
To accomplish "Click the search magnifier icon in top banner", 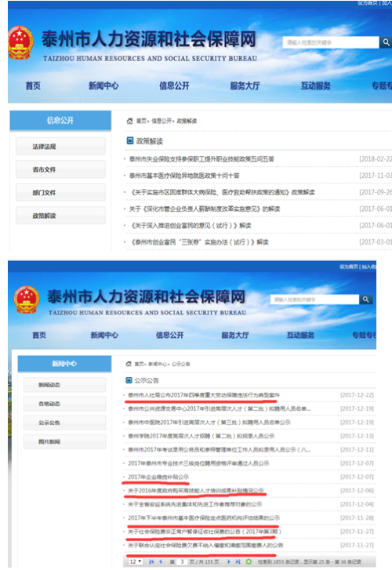I will (x=385, y=42).
